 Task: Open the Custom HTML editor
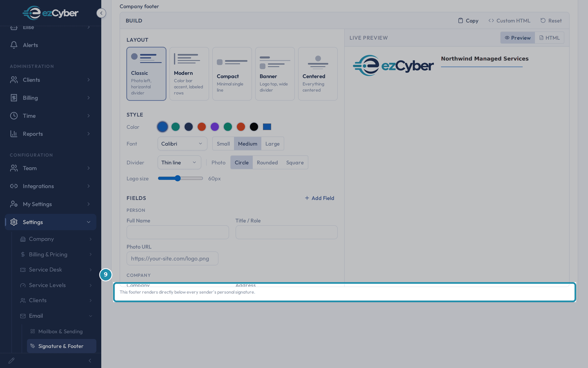pyautogui.click(x=509, y=21)
